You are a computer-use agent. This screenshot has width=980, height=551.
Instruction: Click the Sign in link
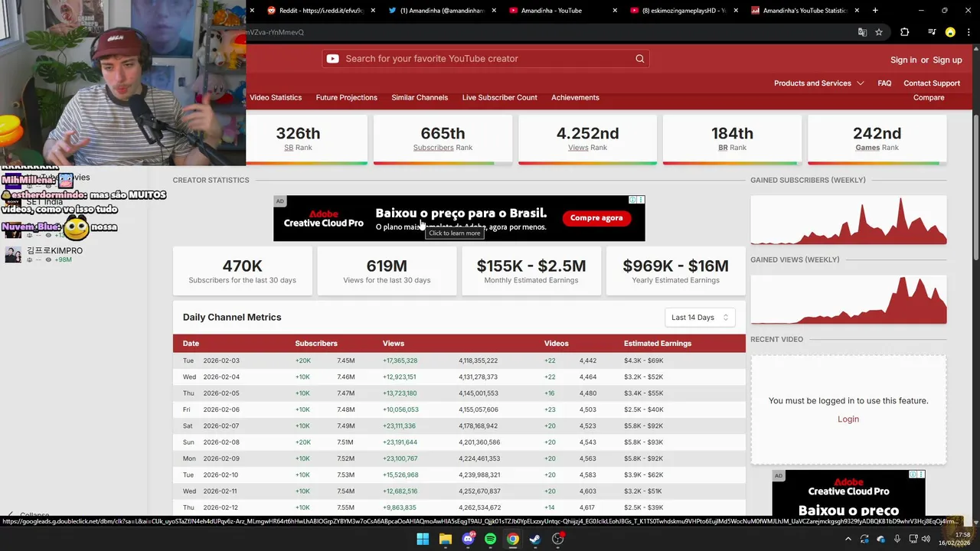[x=903, y=60]
